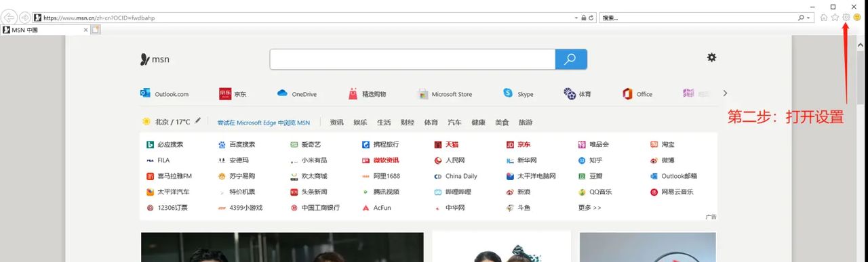Click the magnifier icon in IE search box
The image size is (868, 262).
[801, 18]
